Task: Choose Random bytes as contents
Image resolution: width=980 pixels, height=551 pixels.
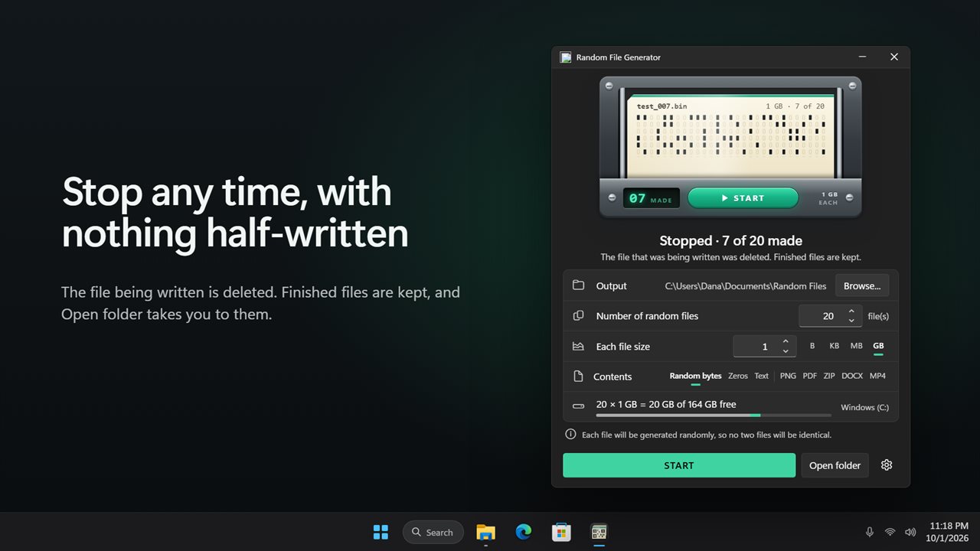Action: (x=695, y=376)
